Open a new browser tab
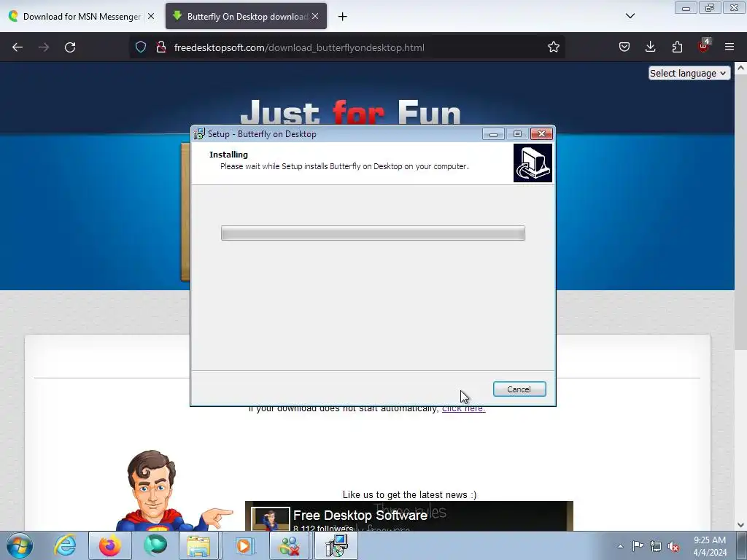Screen dimensions: 747x560 pyautogui.click(x=343, y=17)
